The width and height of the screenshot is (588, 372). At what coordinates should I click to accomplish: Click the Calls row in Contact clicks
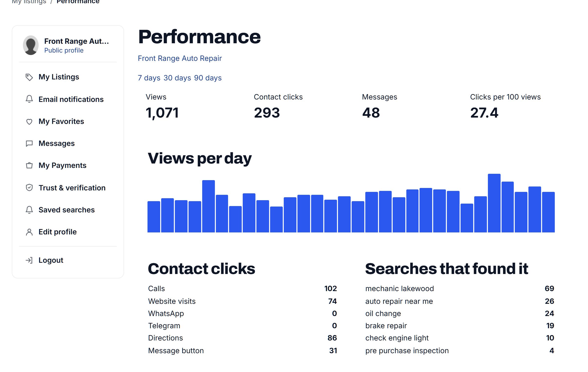point(242,289)
